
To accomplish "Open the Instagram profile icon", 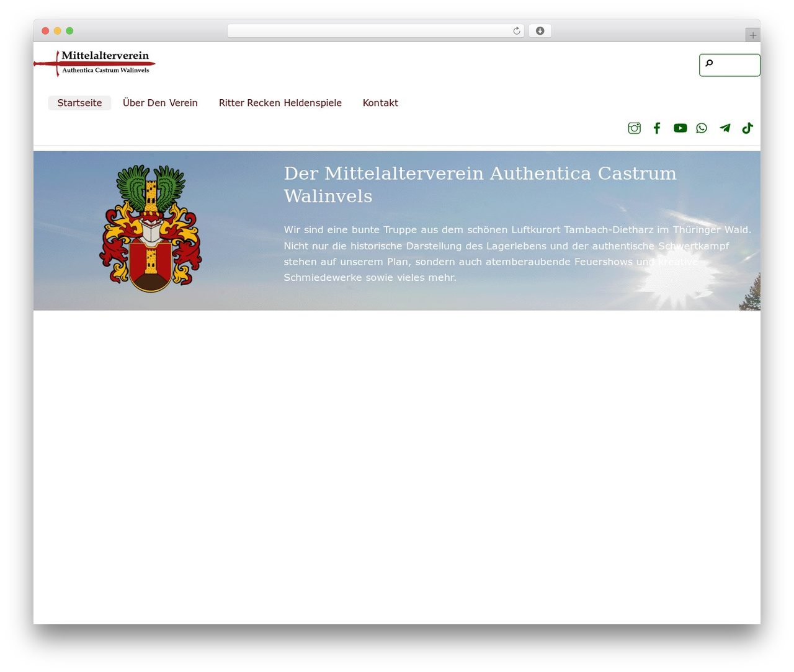I will pyautogui.click(x=634, y=128).
